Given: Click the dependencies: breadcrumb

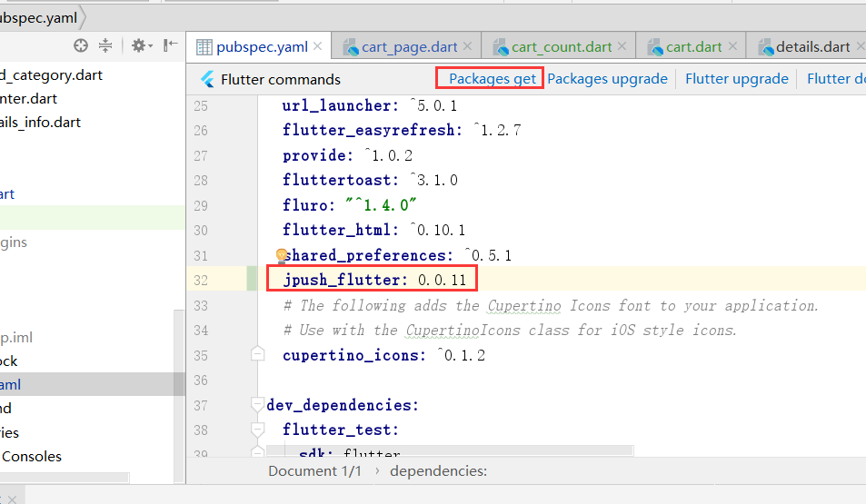Looking at the screenshot, I should [439, 471].
